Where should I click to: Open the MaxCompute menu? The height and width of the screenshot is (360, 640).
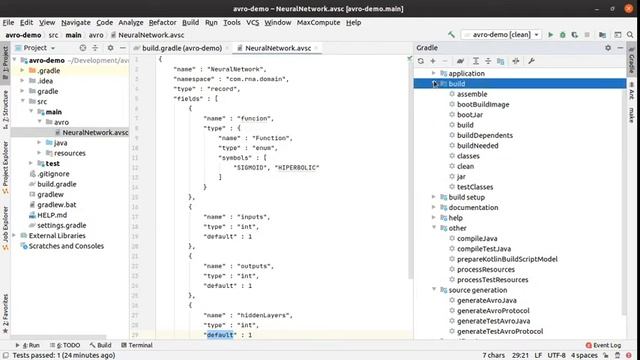318,22
